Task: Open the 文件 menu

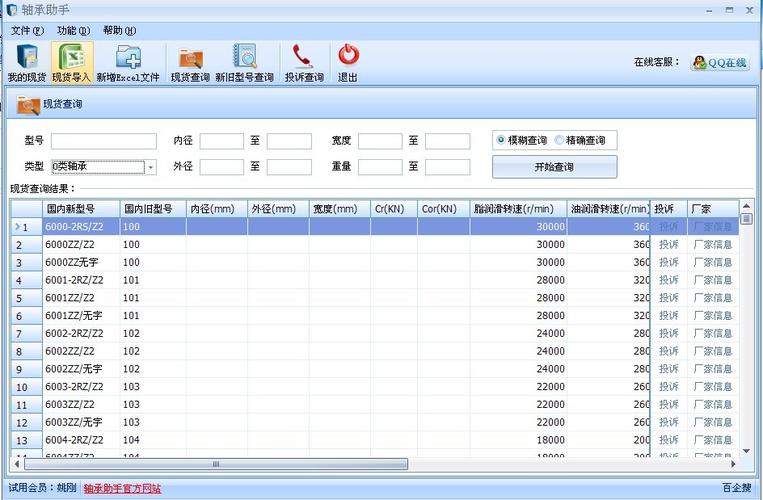Action: pos(27,31)
